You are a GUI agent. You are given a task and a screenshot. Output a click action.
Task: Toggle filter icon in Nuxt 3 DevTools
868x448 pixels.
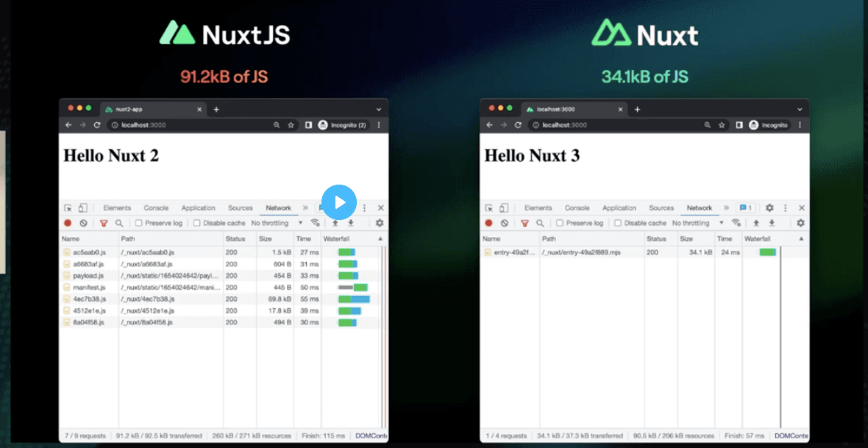524,223
